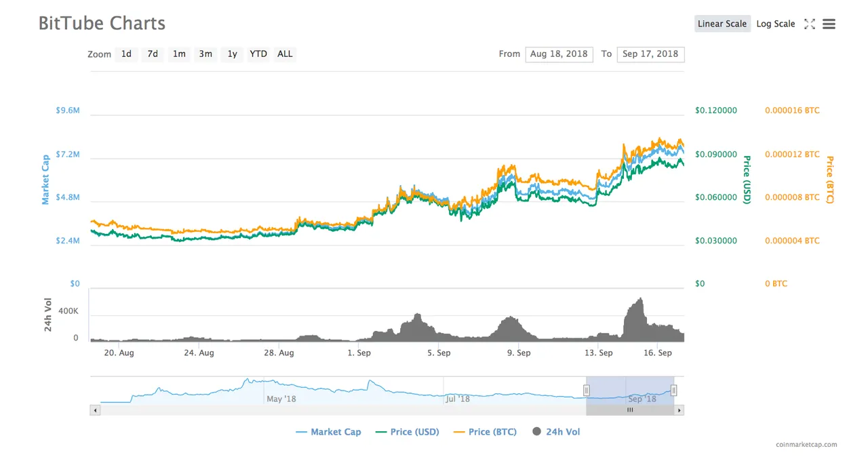The image size is (868, 457).
Task: Click the "0.000008 BTC" axis label
Action: click(x=792, y=197)
